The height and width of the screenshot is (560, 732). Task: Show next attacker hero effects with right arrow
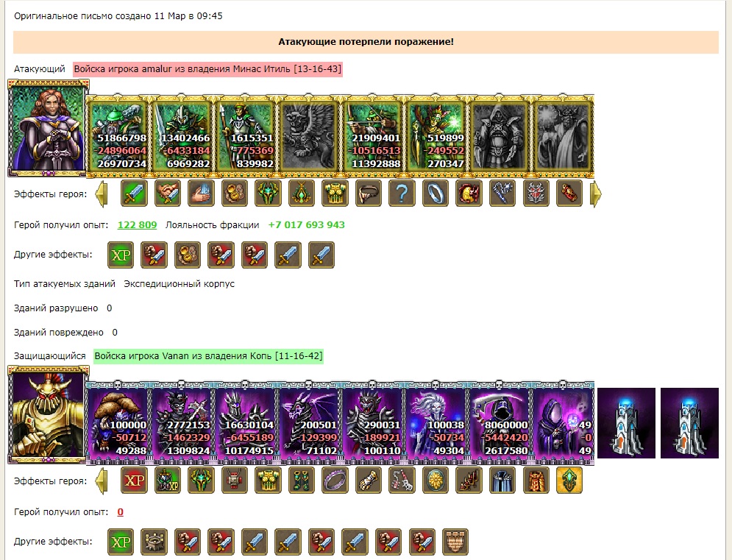596,194
